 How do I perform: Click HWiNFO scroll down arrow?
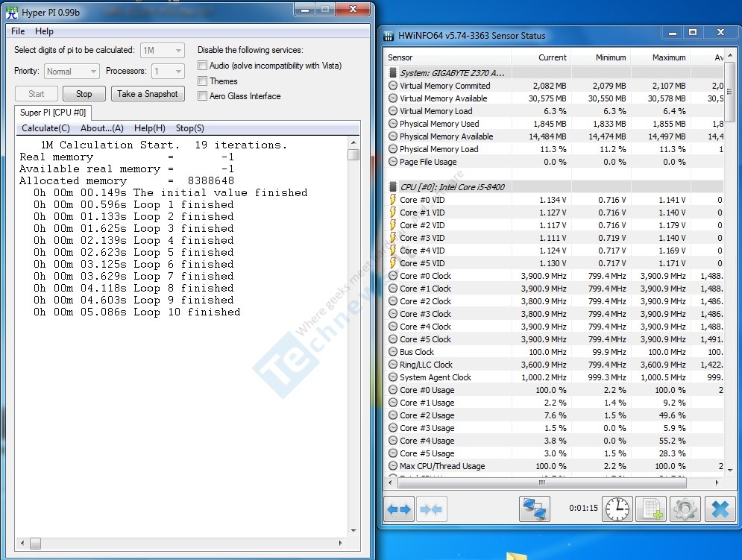pos(730,470)
